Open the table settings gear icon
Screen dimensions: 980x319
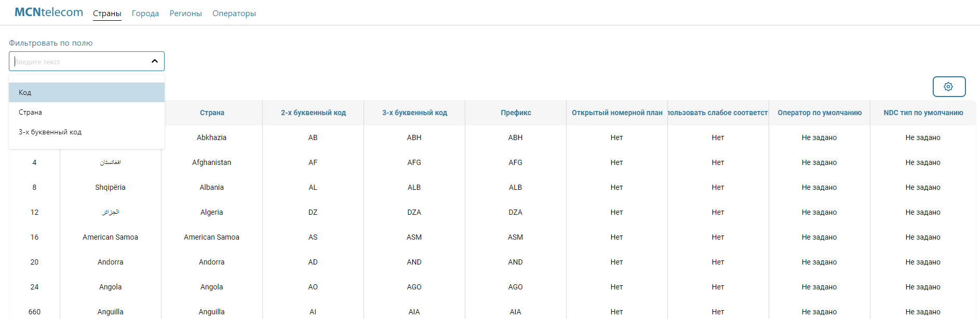click(x=948, y=87)
